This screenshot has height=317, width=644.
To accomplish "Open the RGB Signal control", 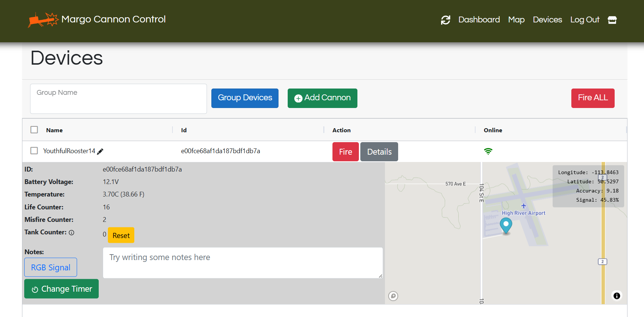I will (51, 267).
